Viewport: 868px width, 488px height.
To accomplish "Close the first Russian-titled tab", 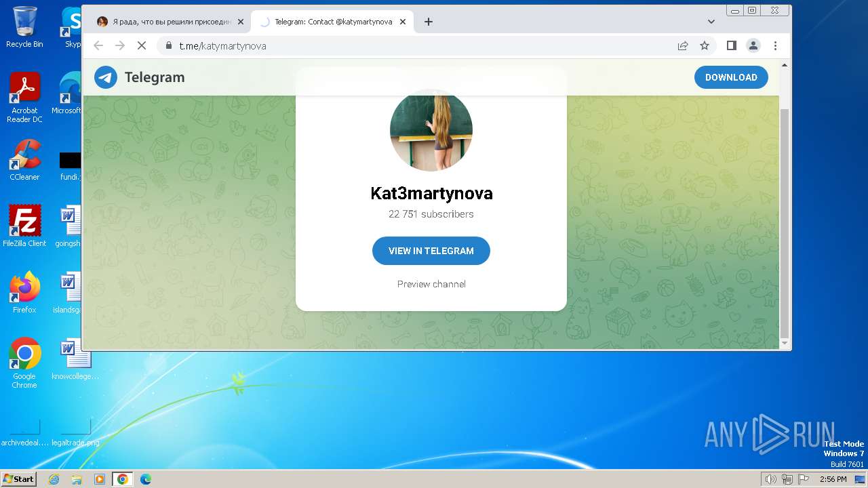I will pyautogui.click(x=240, y=22).
